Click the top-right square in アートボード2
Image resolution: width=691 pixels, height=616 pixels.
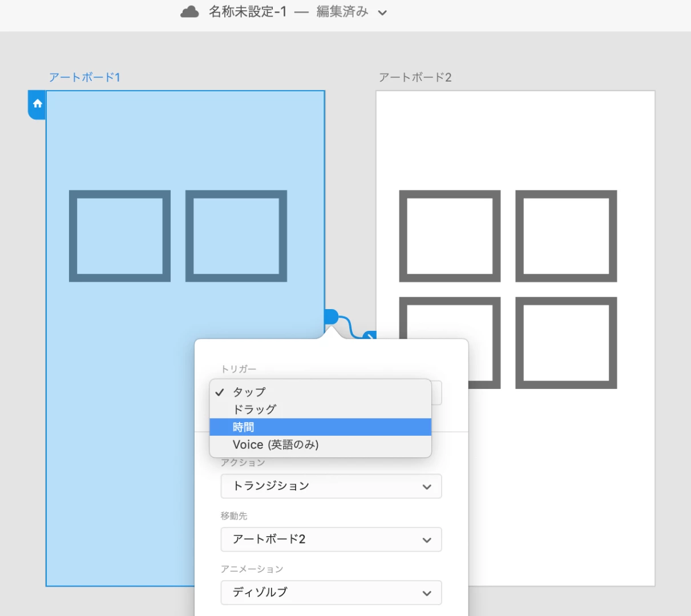566,236
